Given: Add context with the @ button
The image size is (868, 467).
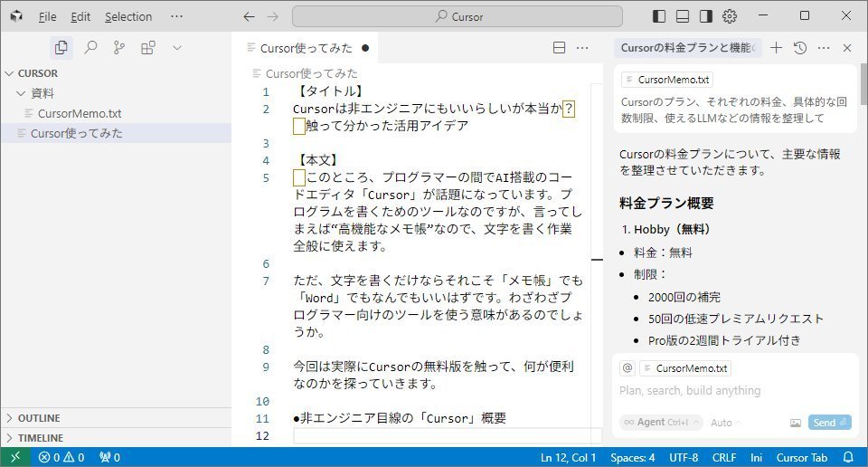Looking at the screenshot, I should [x=627, y=367].
